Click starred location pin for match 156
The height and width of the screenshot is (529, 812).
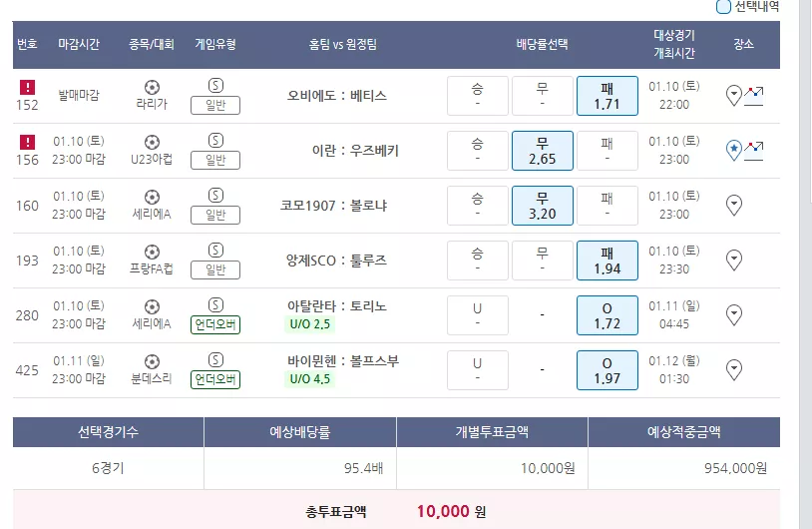pos(734,151)
